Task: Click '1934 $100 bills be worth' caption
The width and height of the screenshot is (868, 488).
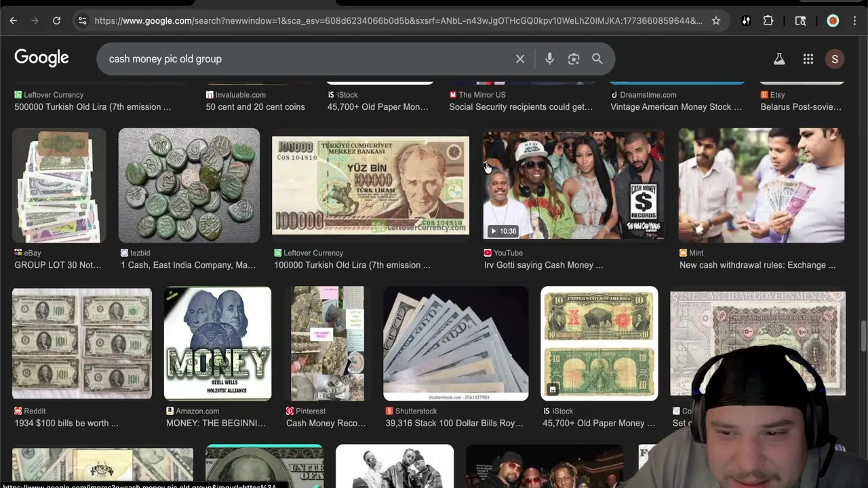Action: click(66, 423)
